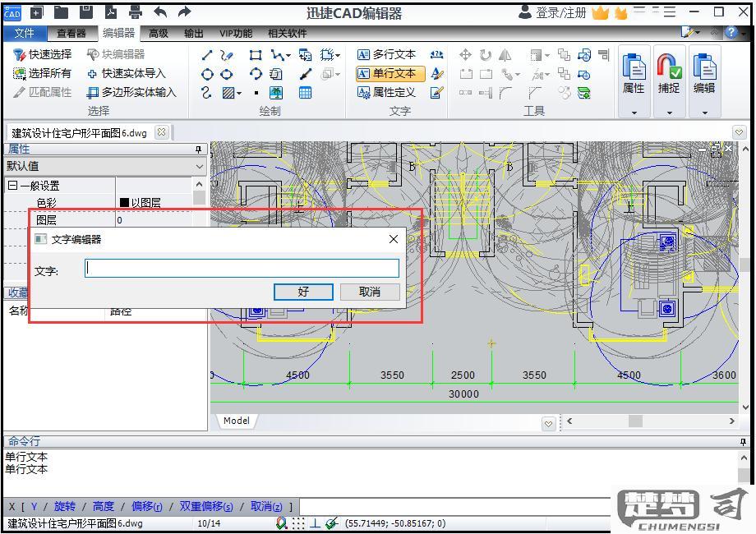This screenshot has width=756, height=534.
Task: Click the 双重偏移(s) command option
Action: (206, 506)
